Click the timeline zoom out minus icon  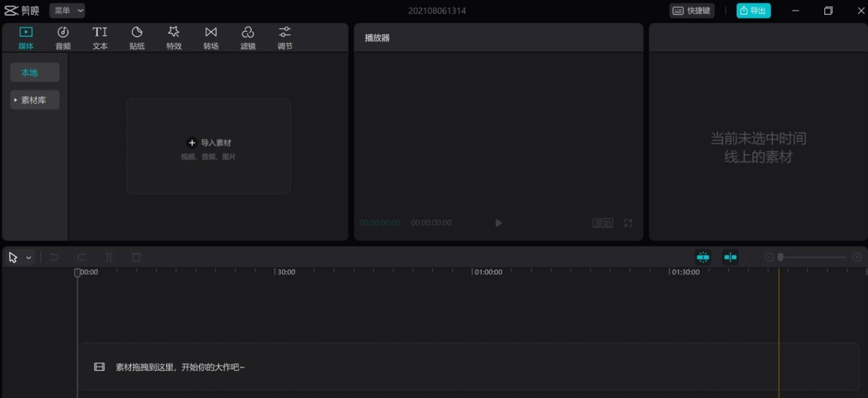(769, 257)
